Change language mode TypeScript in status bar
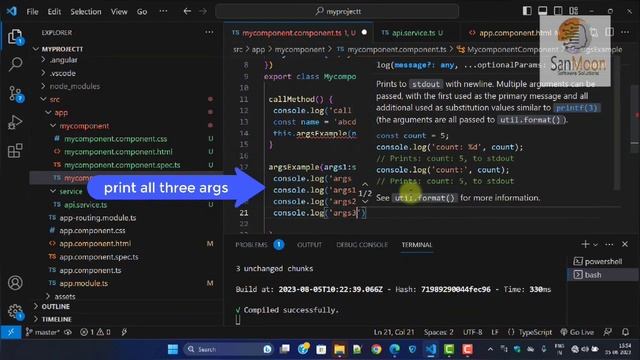 tap(535, 332)
